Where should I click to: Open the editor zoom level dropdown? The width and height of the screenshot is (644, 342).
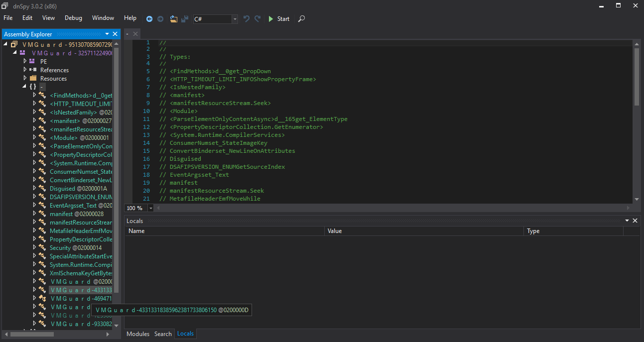(x=150, y=208)
